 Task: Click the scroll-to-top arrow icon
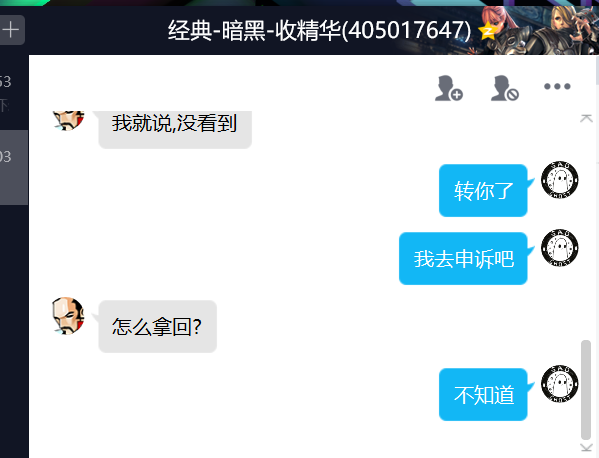click(586, 118)
